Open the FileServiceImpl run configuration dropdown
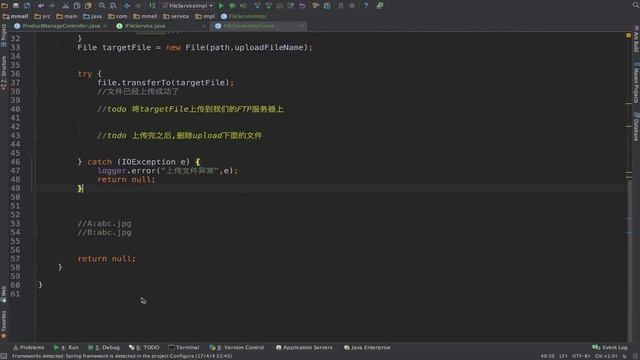The height and width of the screenshot is (360, 640). tap(188, 6)
